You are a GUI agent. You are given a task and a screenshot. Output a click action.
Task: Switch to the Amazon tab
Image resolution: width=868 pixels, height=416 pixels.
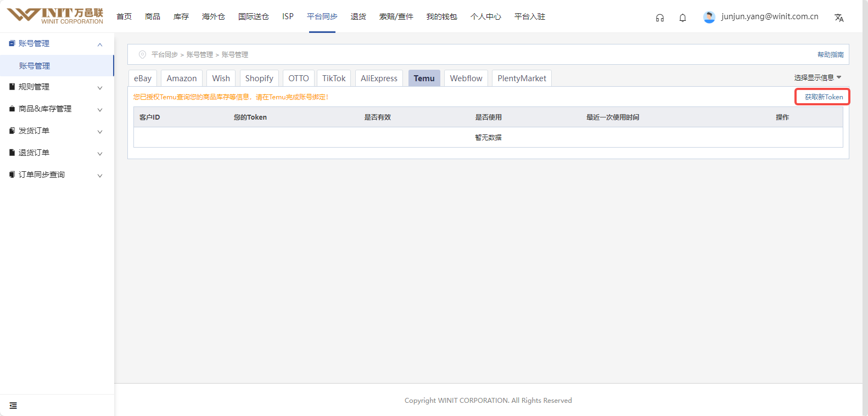click(x=182, y=78)
